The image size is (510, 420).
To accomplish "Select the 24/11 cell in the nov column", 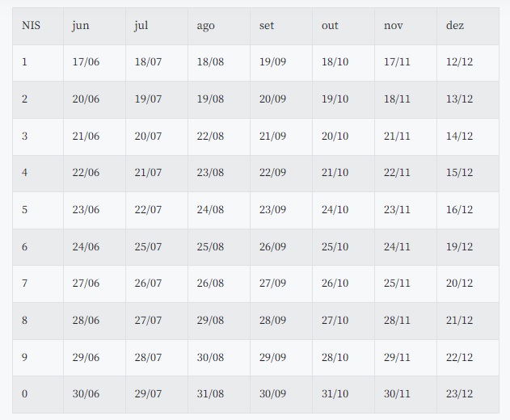I will coord(397,246).
